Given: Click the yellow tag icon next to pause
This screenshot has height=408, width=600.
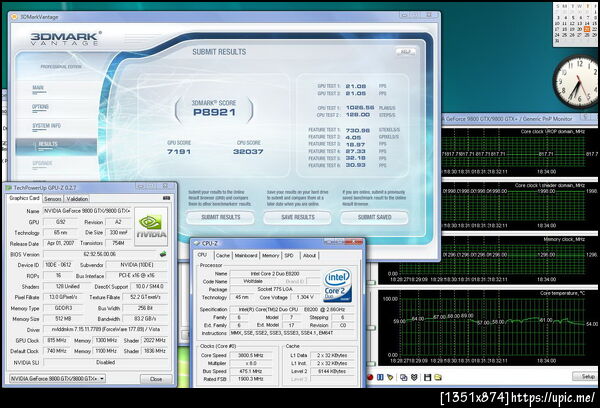Looking at the screenshot, I should pyautogui.click(x=390, y=377).
